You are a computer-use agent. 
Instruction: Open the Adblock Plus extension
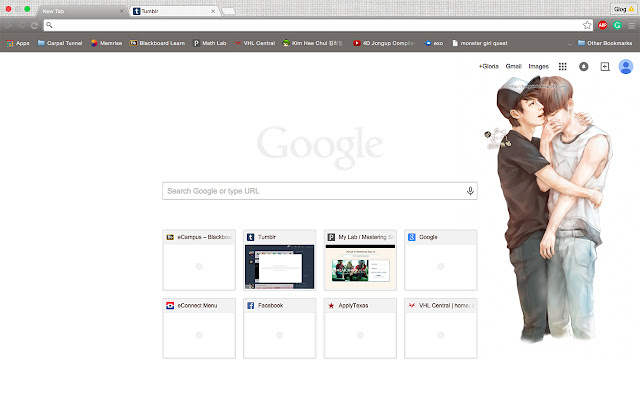point(603,24)
